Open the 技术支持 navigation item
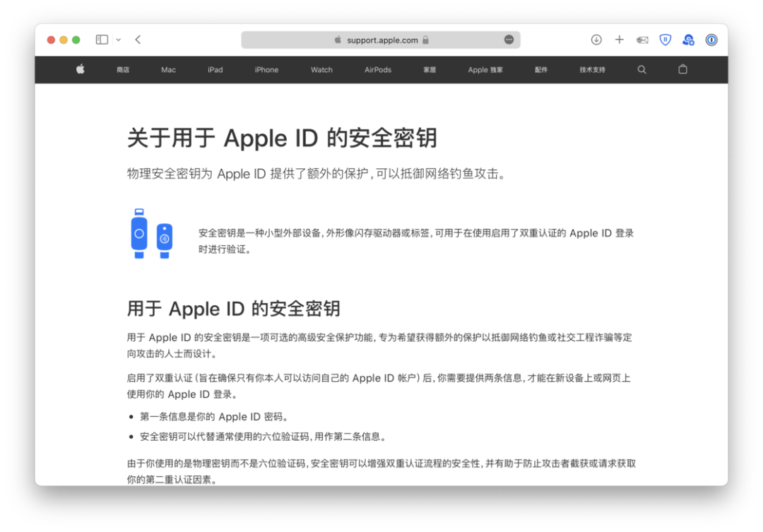 (x=592, y=70)
